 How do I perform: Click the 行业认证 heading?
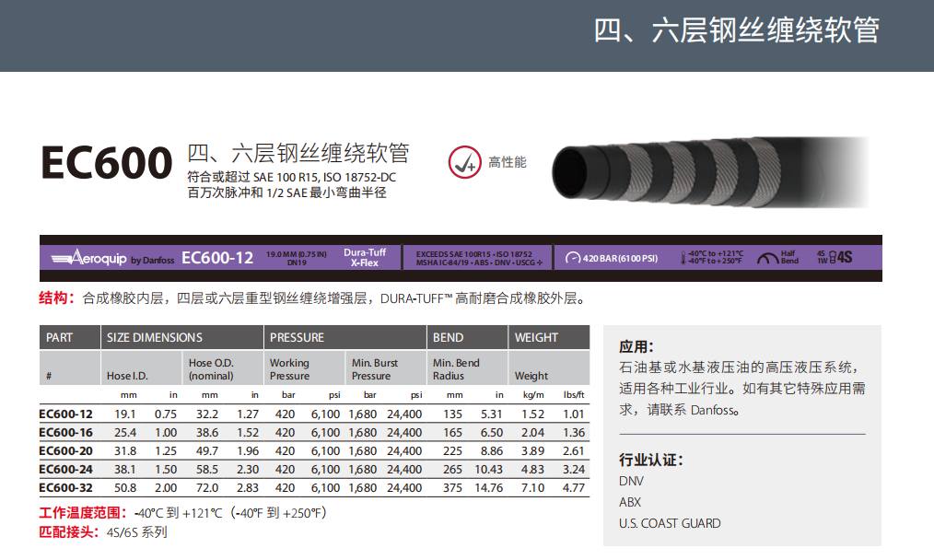coord(651,460)
